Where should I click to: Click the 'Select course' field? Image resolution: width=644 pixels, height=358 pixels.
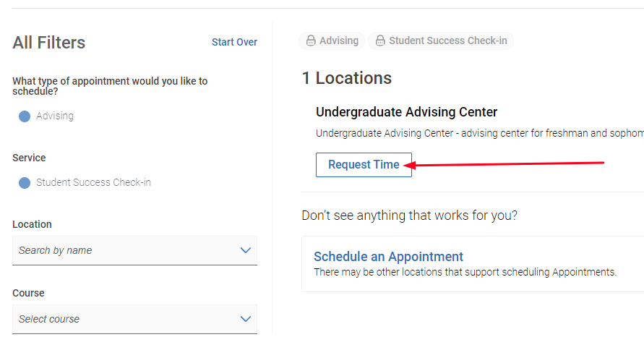pos(123,319)
